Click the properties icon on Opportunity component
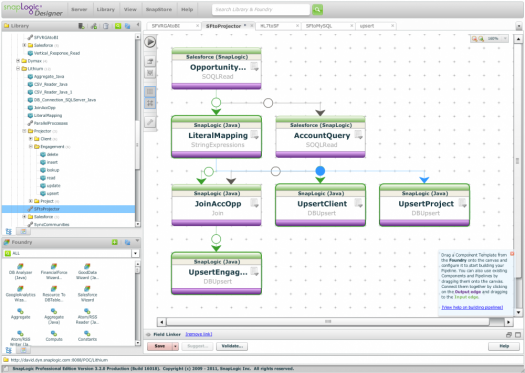The image size is (525, 373). click(x=255, y=66)
